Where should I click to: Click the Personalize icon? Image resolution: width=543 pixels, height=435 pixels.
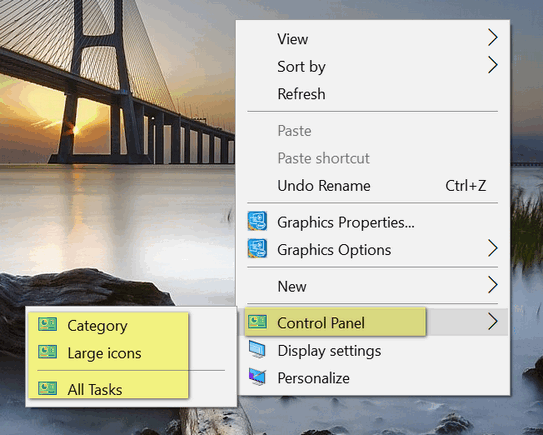[x=257, y=377]
